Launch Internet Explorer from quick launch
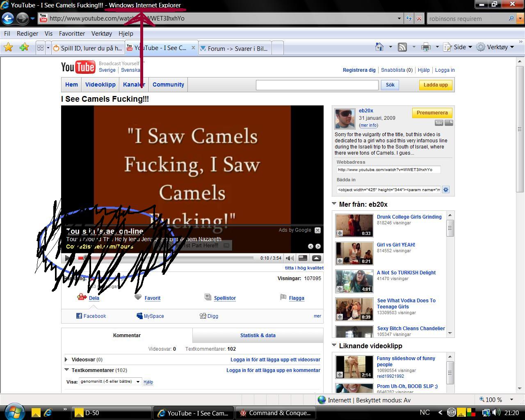525x420 pixels. [48, 413]
